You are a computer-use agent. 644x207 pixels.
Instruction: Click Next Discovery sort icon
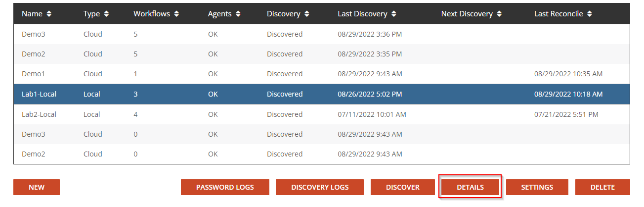[499, 14]
